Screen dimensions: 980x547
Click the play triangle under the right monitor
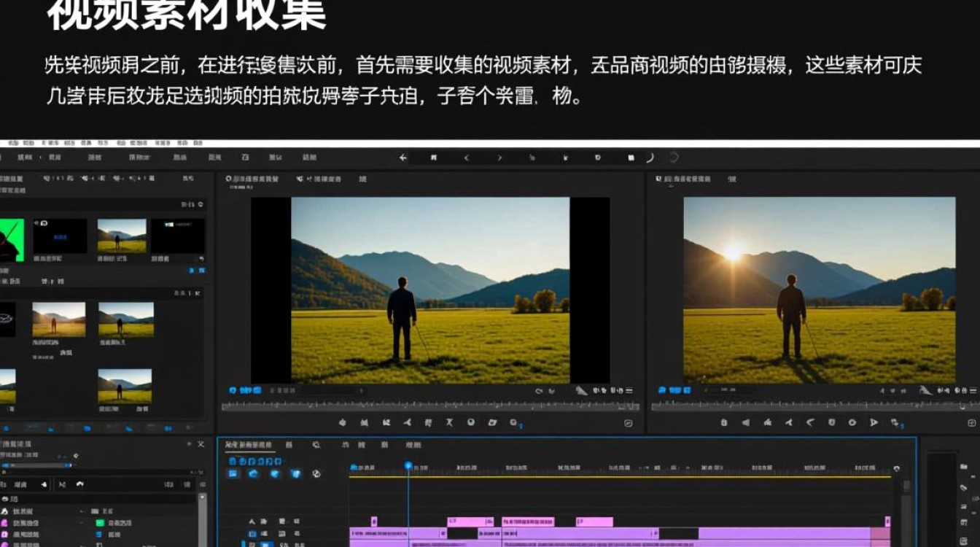[x=874, y=422]
